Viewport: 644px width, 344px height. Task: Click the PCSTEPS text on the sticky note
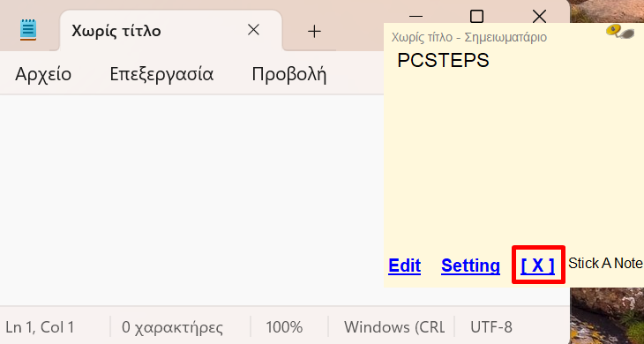click(x=443, y=61)
